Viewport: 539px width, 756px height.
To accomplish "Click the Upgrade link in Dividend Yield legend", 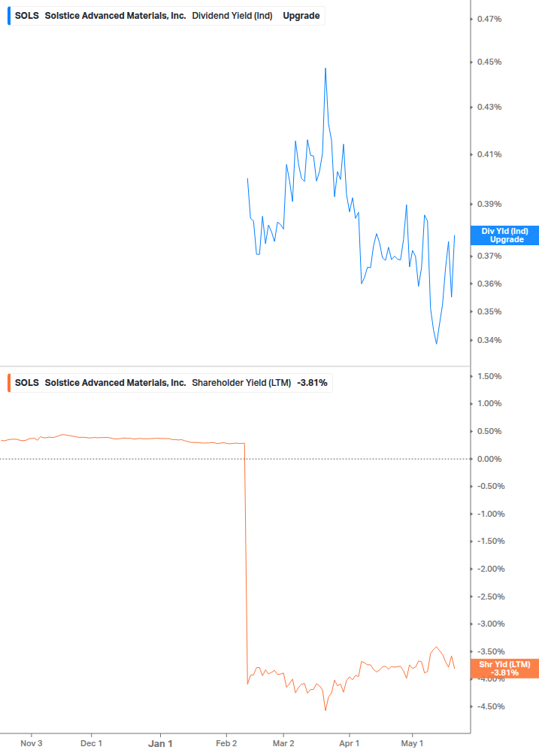I will [x=301, y=16].
